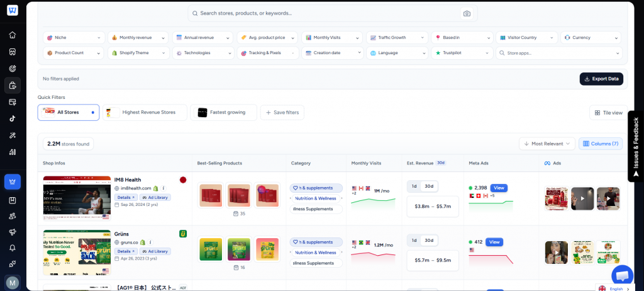Expand the Visitor Country filter
Image resolution: width=644 pixels, height=291 pixels.
(x=527, y=37)
